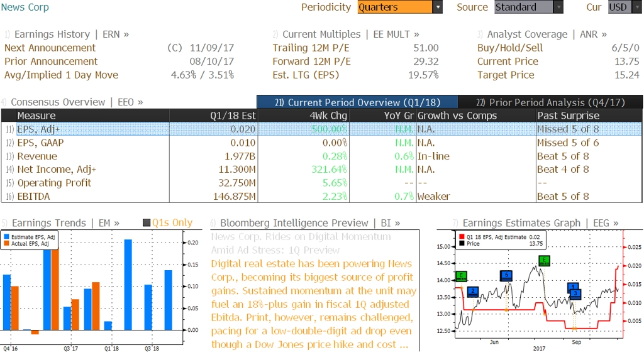644x355 pixels.
Task: Click the 4Wk Chg column header
Action: click(303, 116)
